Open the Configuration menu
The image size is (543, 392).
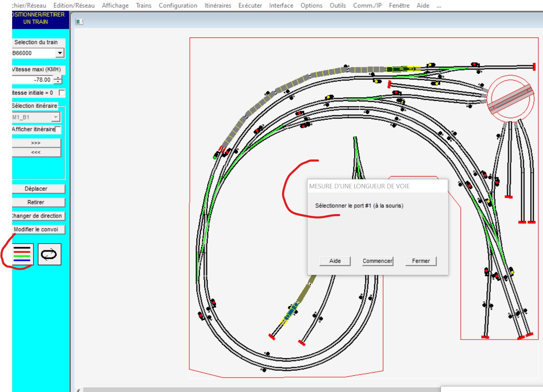(178, 6)
